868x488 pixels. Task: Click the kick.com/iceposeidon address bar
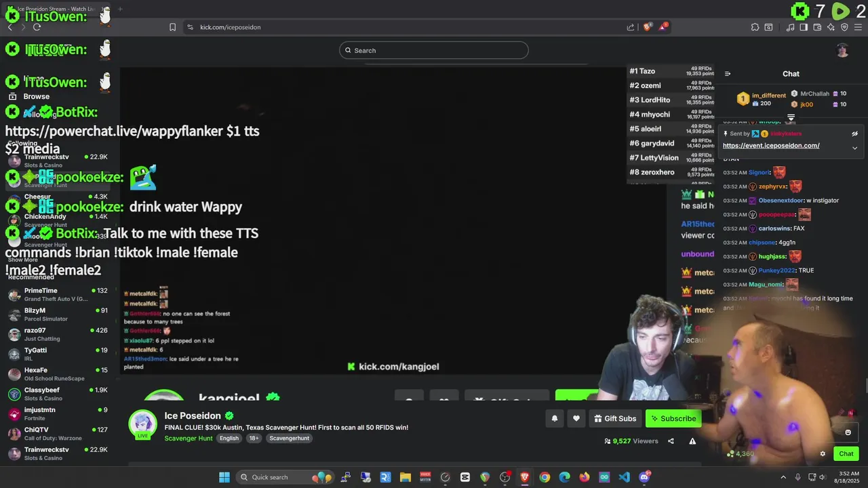[x=407, y=27]
